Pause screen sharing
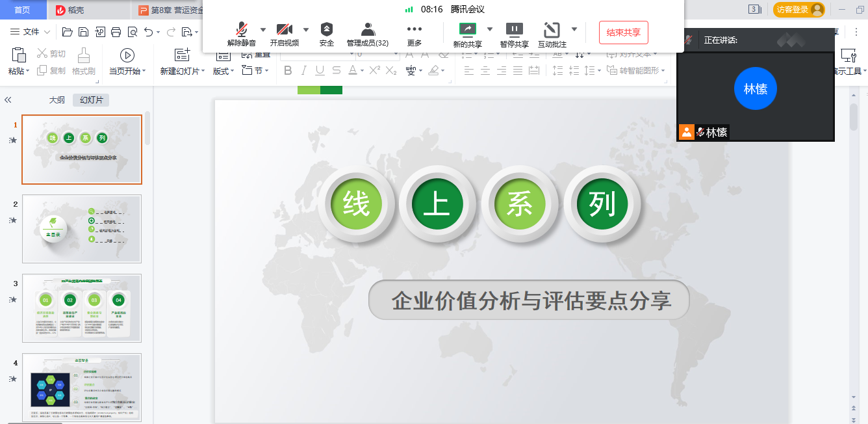Screen dimensions: 868x424 tap(514, 34)
